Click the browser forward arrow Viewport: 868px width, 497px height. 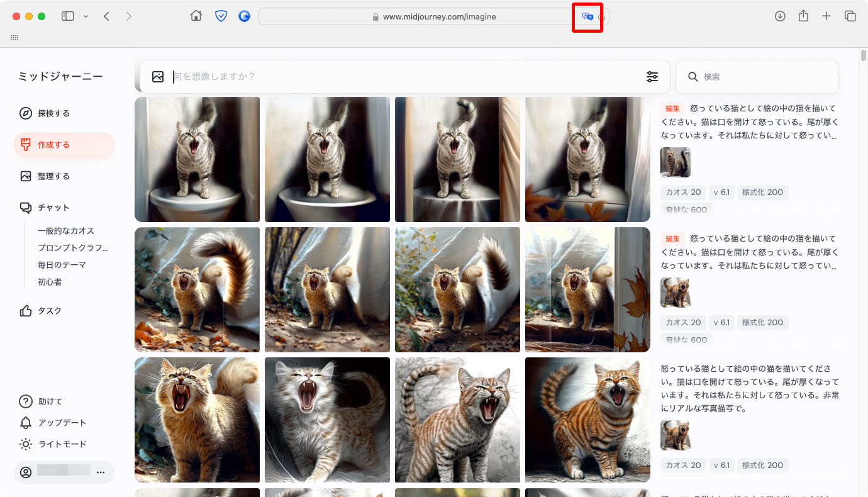tap(129, 16)
